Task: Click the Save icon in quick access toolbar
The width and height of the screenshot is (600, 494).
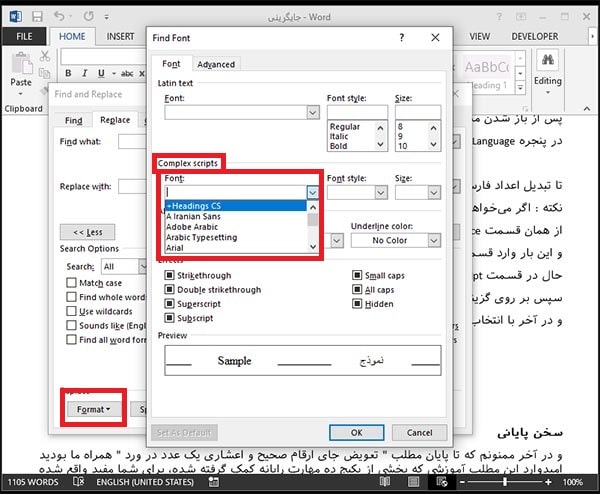Action: tap(37, 16)
